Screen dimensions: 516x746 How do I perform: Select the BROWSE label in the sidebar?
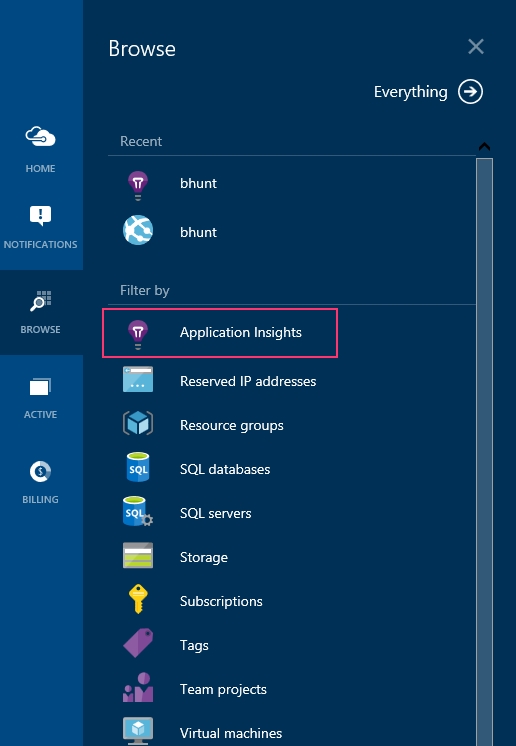pos(40,329)
